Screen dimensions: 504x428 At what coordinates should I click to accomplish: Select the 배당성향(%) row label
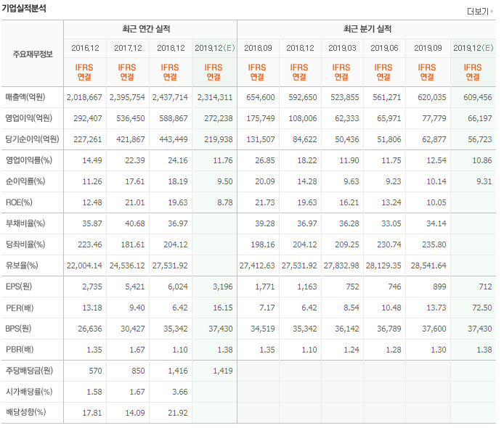pos(25,412)
